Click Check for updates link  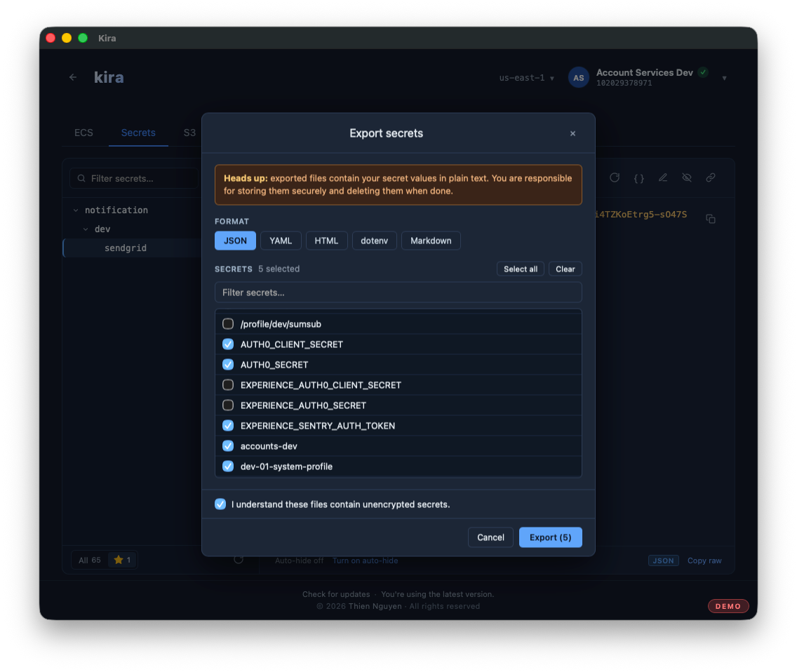pos(336,594)
